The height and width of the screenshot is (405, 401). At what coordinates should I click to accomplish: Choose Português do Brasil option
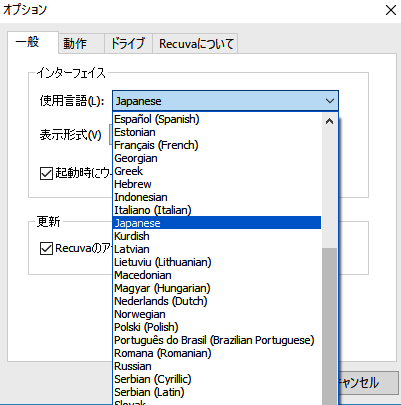217,340
